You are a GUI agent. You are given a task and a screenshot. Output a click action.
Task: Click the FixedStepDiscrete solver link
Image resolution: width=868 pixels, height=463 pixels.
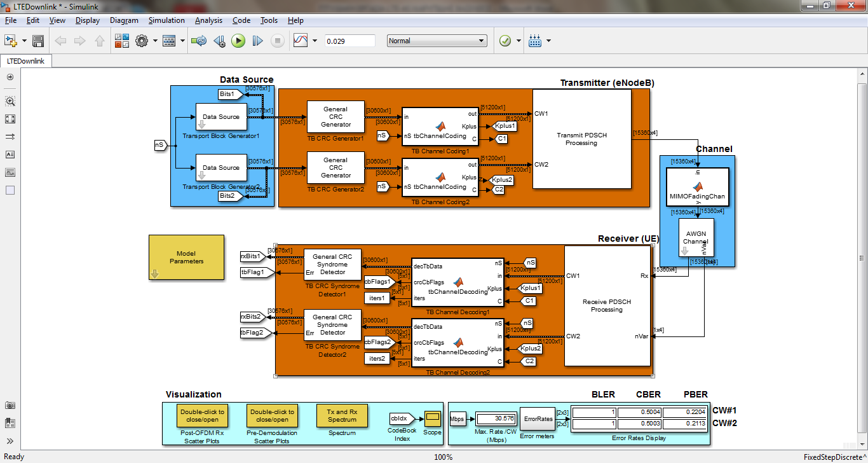point(834,457)
